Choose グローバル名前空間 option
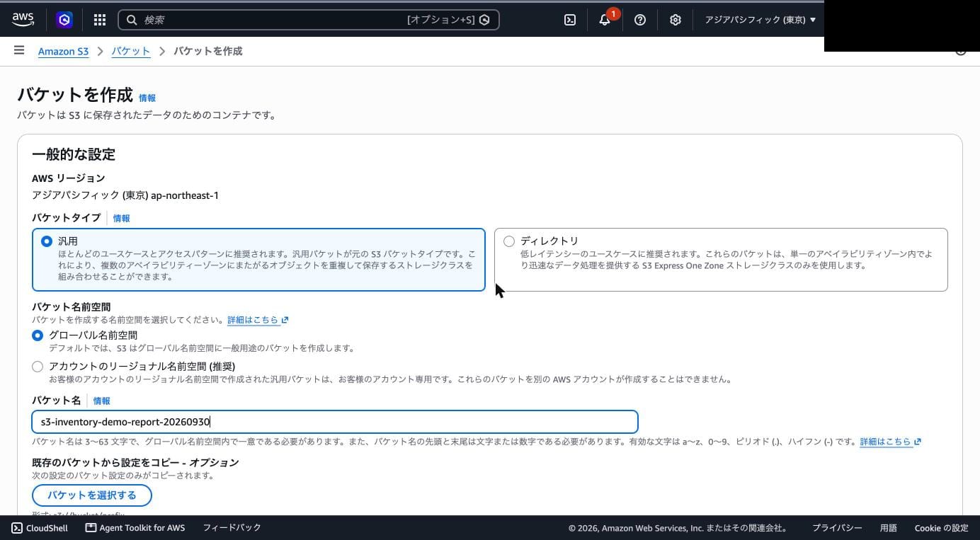Screen dimensions: 980x540 click(x=38, y=335)
